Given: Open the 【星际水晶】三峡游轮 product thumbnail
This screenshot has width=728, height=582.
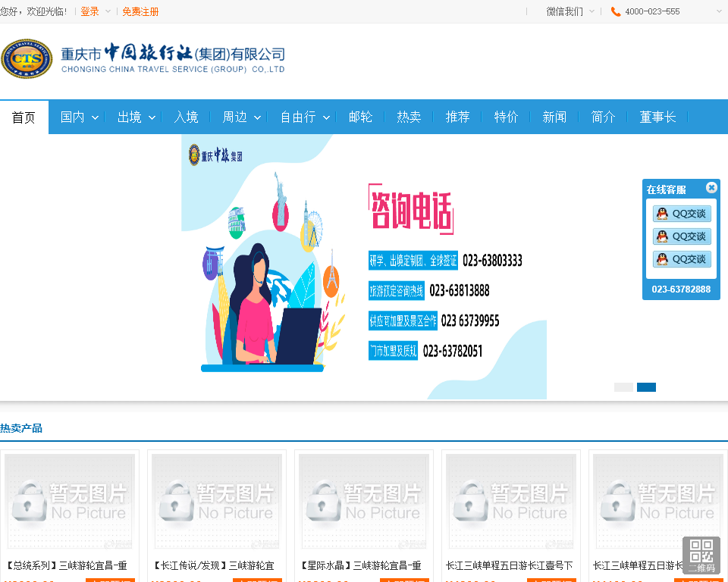Looking at the screenshot, I should click(364, 501).
